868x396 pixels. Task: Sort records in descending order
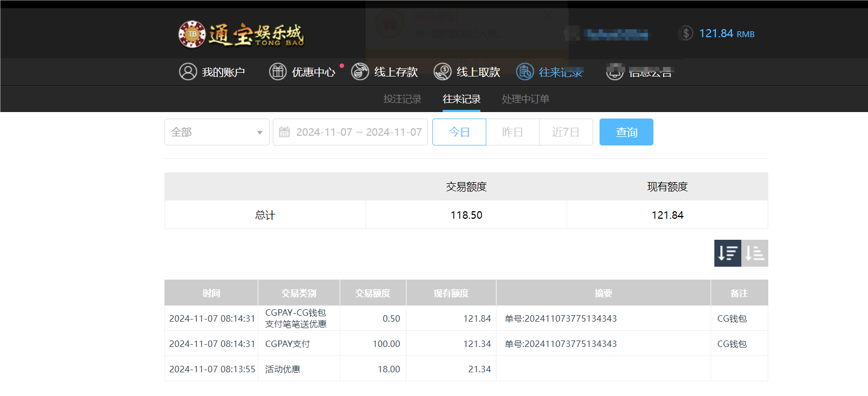tap(727, 253)
